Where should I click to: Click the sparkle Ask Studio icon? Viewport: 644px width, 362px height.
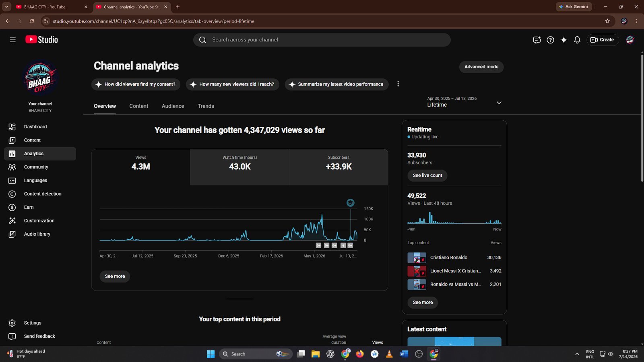(564, 40)
